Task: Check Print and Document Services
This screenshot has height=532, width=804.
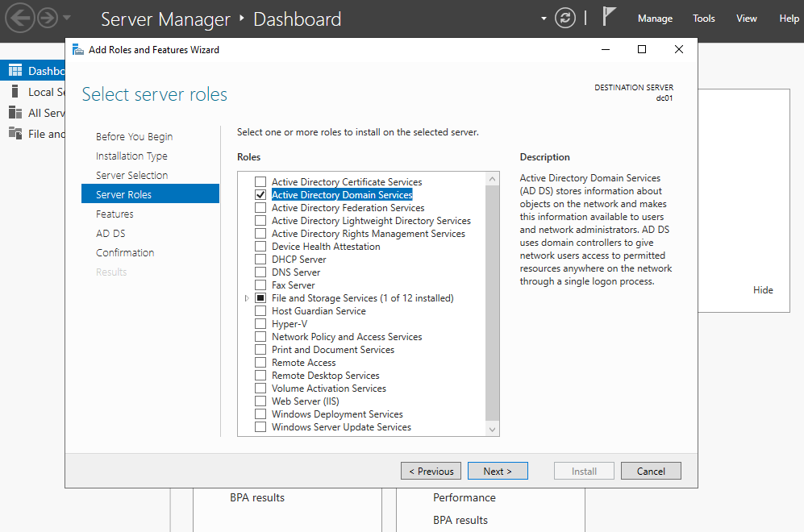Action: tap(260, 350)
